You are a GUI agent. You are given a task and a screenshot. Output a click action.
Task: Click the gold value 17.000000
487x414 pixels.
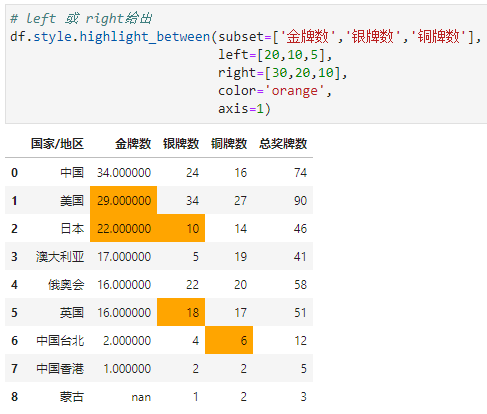124,257
